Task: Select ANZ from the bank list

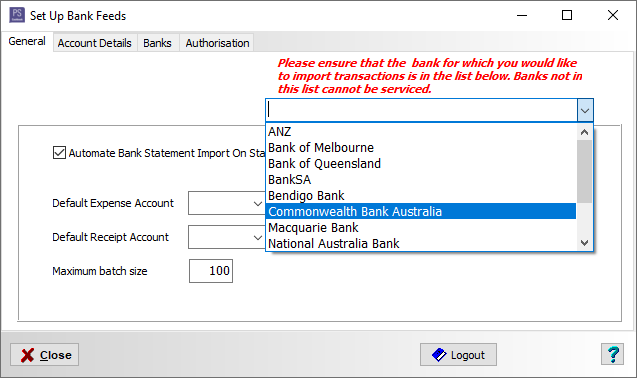Action: click(421, 132)
